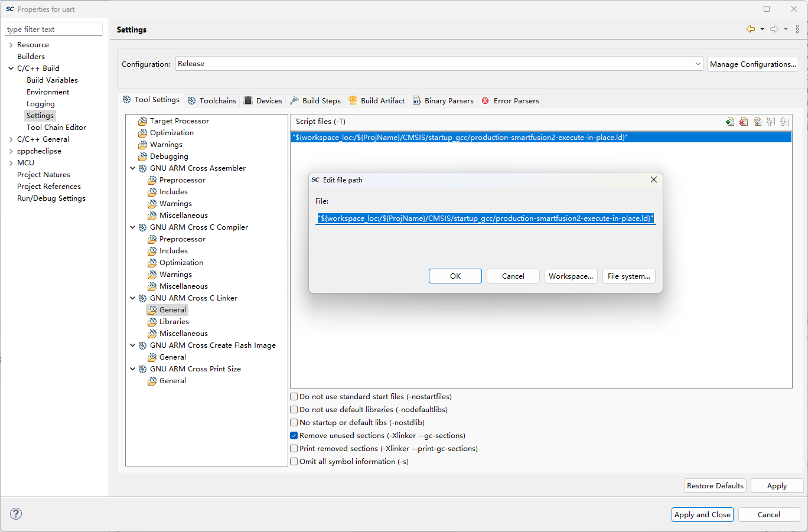This screenshot has width=808, height=532.
Task: Collapse GNU ARM Cross C Linker node
Action: [132, 298]
